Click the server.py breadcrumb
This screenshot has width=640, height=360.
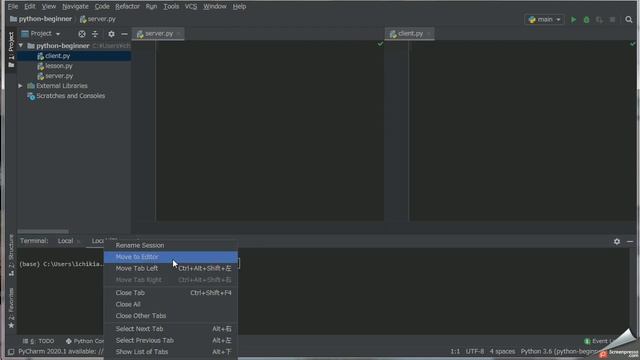point(98,19)
